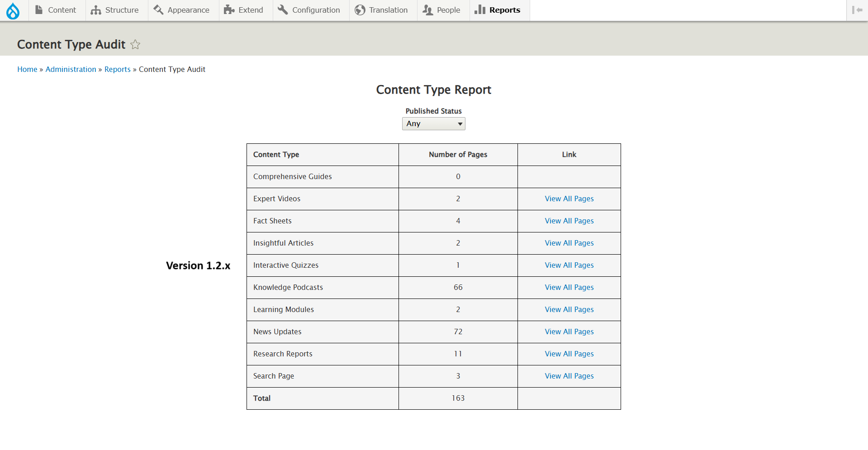Click the Number of Pages column header
This screenshot has width=868, height=450.
(458, 154)
